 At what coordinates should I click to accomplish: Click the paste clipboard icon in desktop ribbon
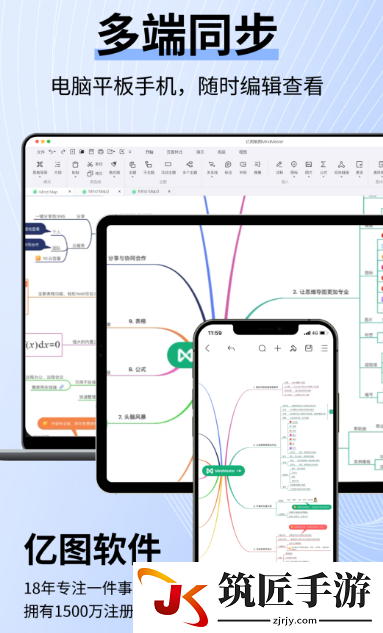75,164
